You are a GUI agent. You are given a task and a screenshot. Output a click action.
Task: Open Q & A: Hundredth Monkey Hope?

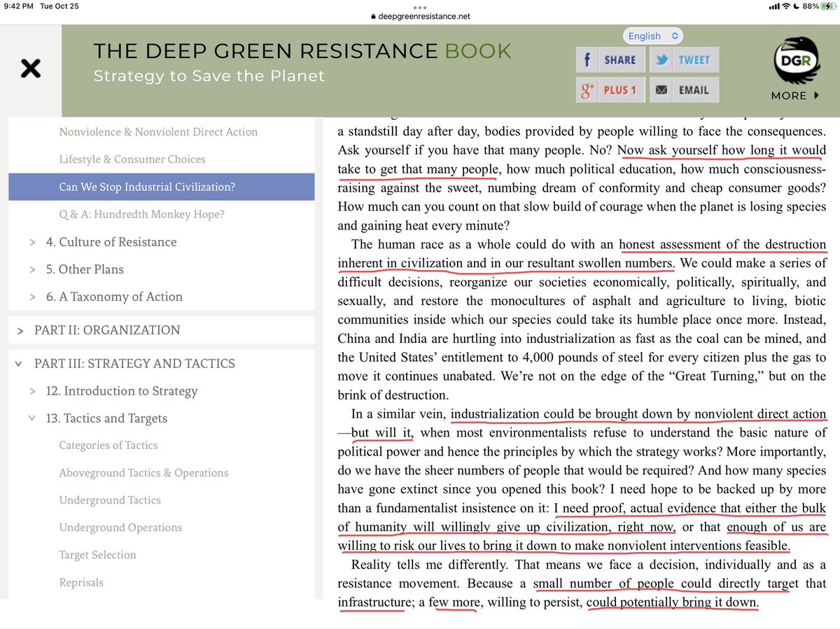click(x=141, y=214)
